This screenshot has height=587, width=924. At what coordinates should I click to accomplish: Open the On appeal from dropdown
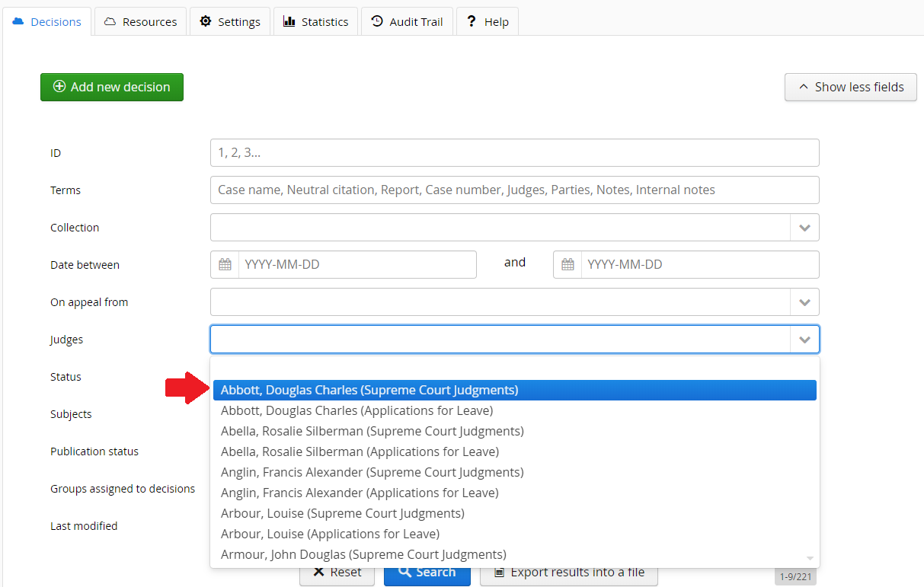click(x=804, y=302)
